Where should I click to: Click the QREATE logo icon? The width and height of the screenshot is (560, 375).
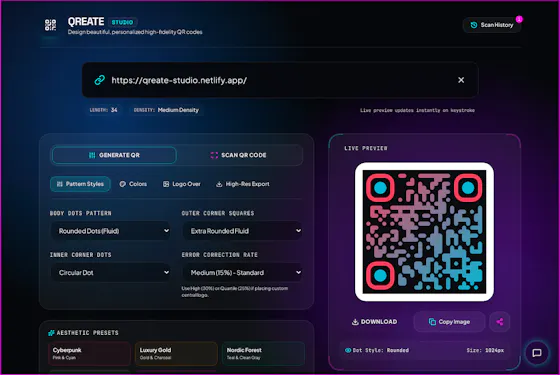tap(50, 25)
